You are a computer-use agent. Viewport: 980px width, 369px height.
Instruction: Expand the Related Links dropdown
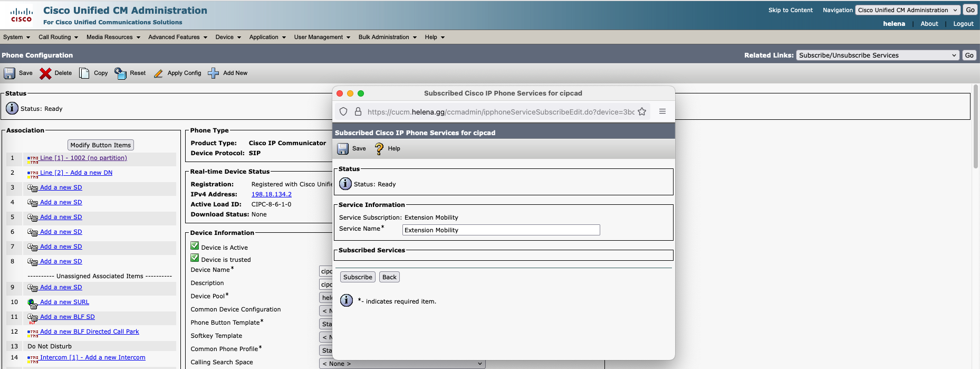(x=878, y=55)
